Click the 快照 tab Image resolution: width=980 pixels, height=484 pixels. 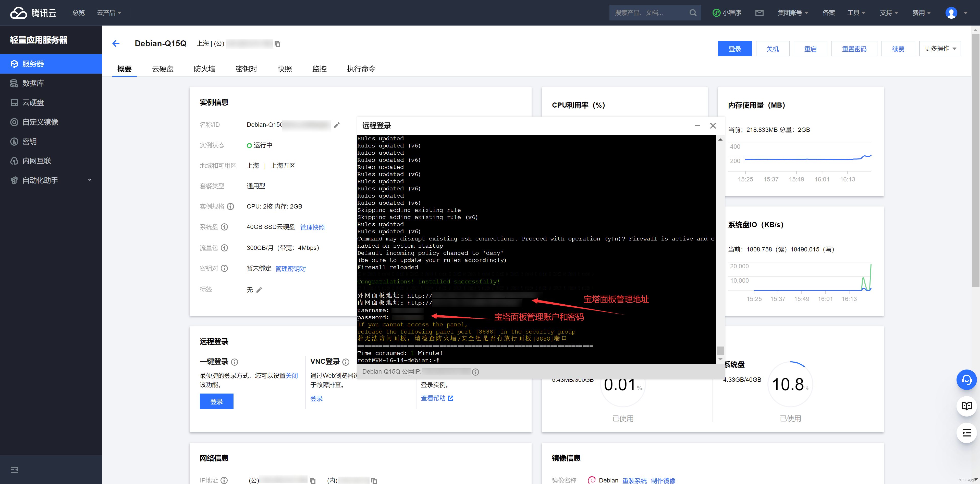(x=286, y=69)
